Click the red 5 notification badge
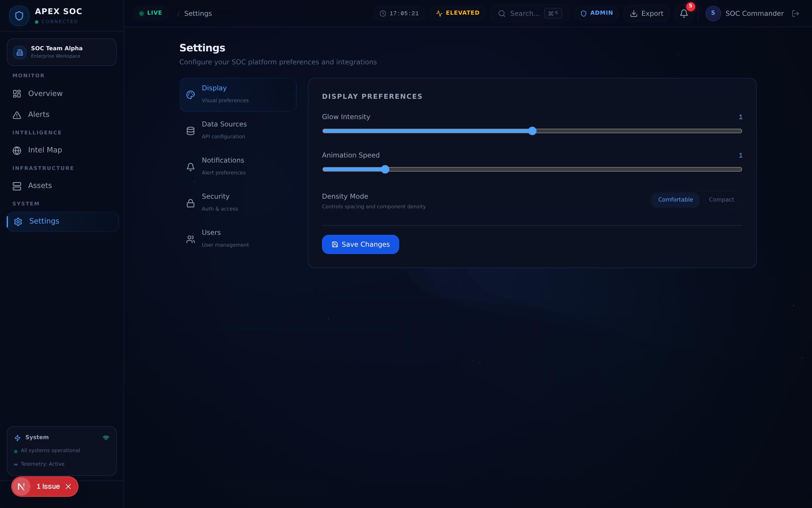The height and width of the screenshot is (508, 812). click(690, 6)
